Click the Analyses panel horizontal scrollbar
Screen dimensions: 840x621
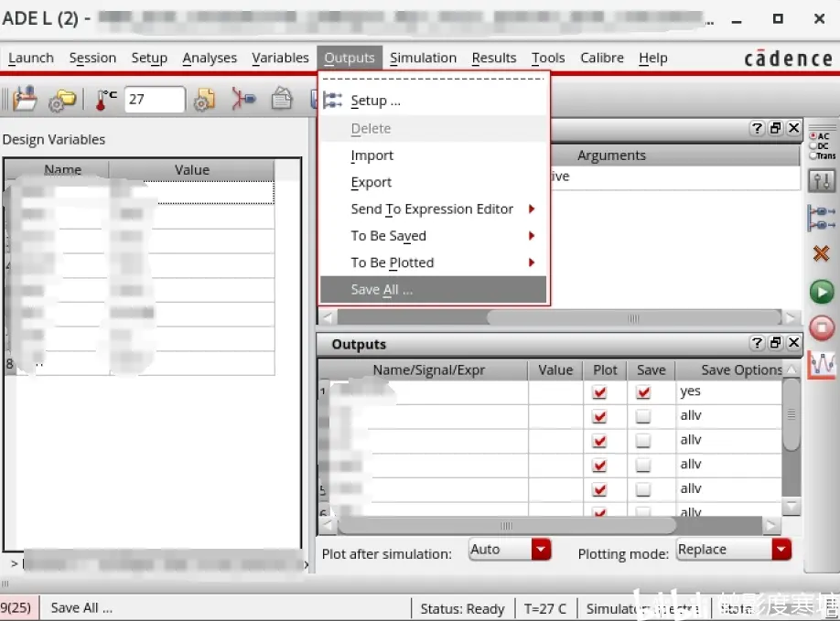coord(634,317)
